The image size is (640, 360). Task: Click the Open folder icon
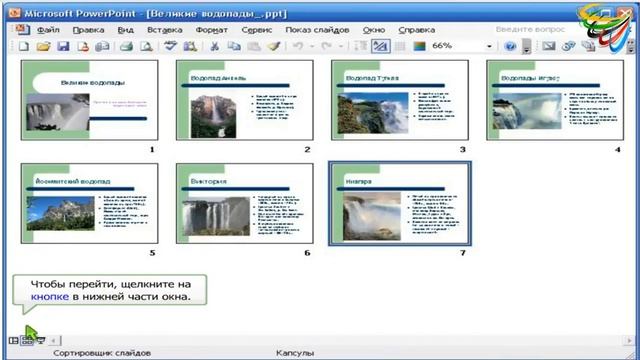click(x=43, y=46)
